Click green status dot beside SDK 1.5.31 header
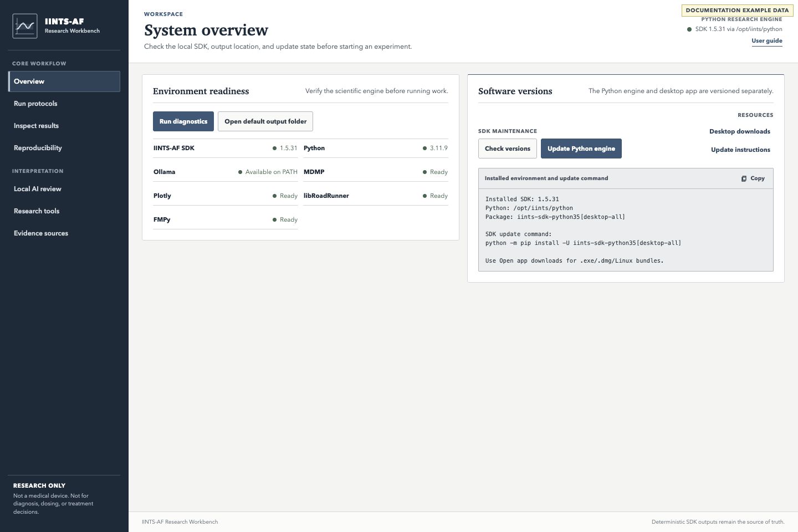Viewport: 798px width, 532px height. point(689,29)
